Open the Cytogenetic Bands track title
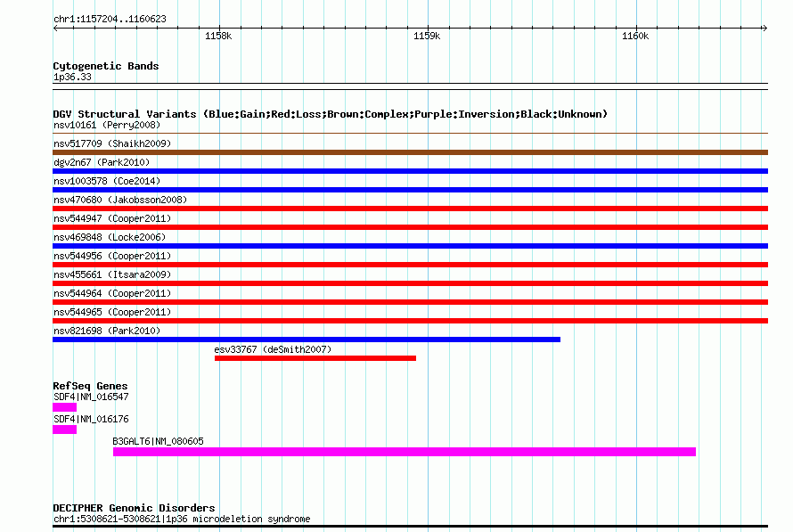 (106, 66)
